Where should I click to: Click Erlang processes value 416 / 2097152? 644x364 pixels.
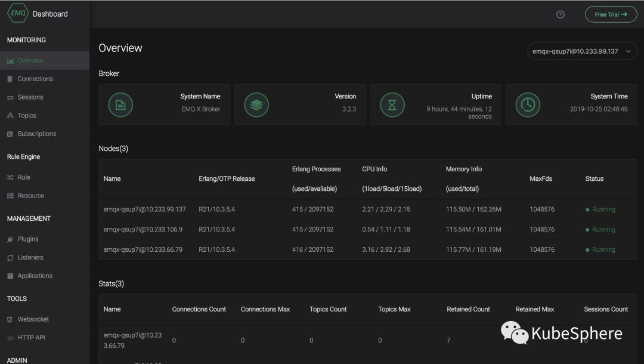tap(312, 250)
